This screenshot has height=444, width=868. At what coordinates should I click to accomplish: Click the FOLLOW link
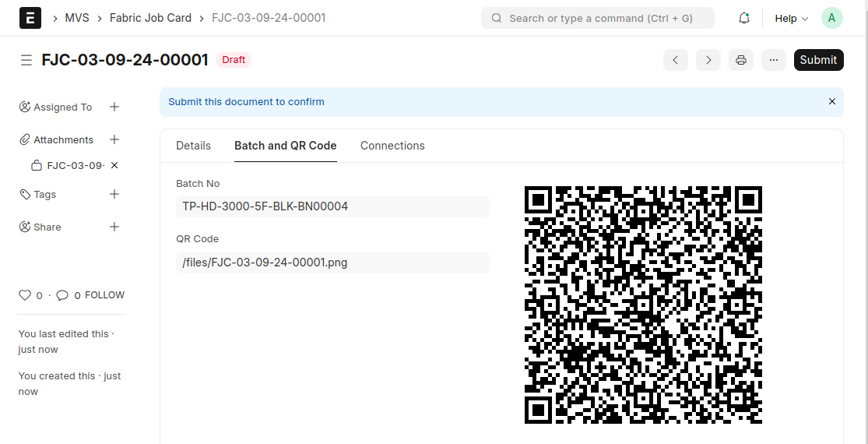(x=104, y=295)
